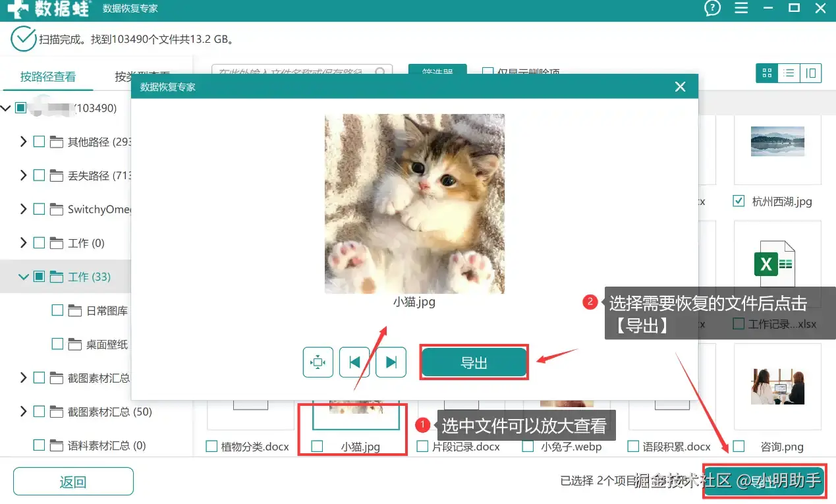The image size is (836, 504).
Task: Click 导出 button in preview dialog
Action: 474,362
